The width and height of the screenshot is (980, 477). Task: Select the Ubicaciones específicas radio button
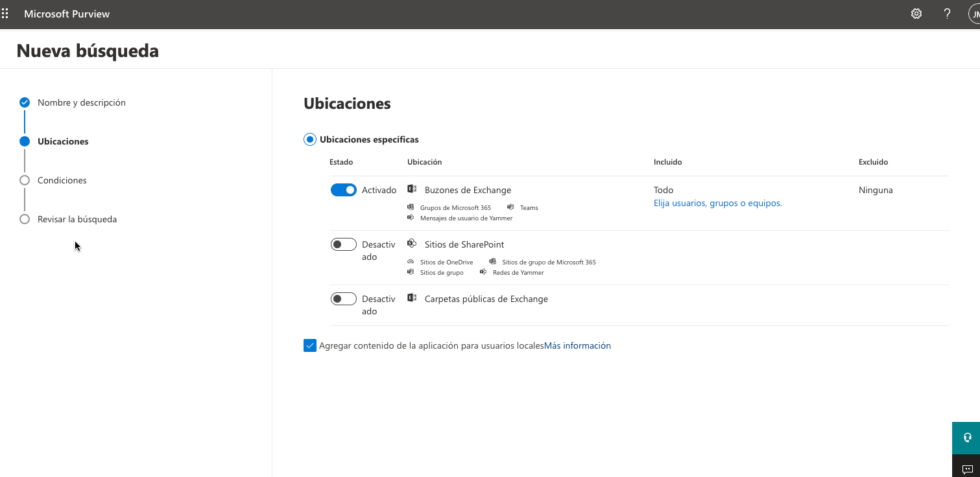310,139
